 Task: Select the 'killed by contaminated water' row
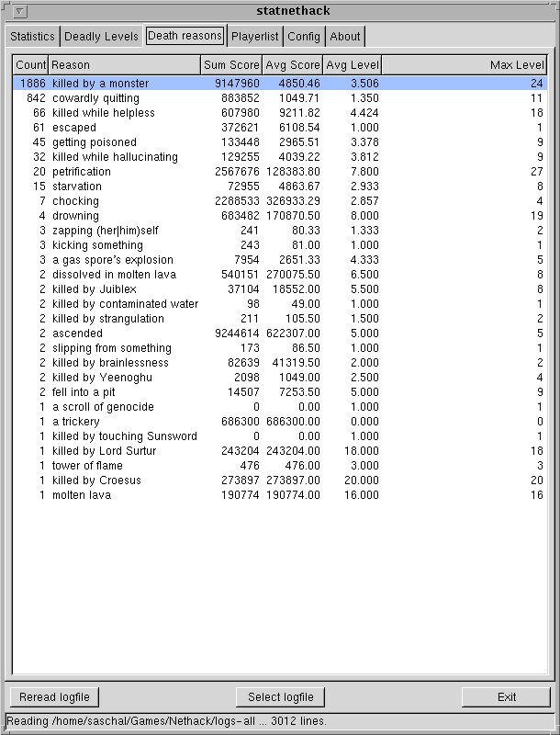coord(280,304)
